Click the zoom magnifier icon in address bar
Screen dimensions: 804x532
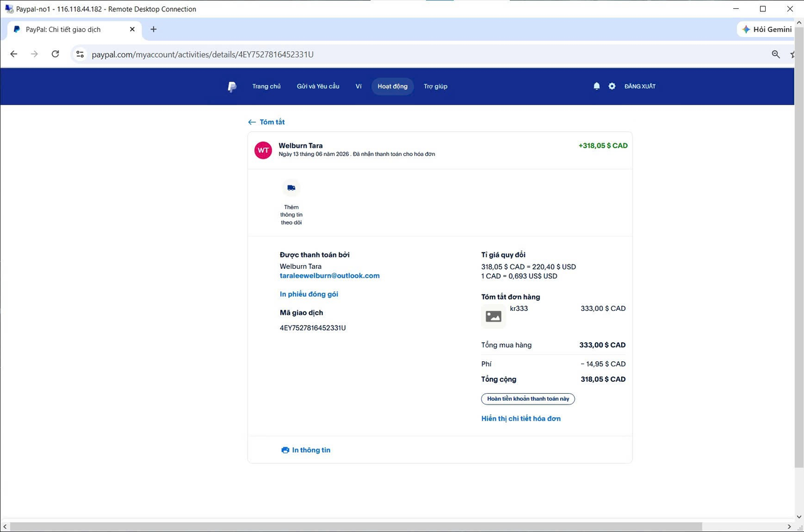click(x=776, y=55)
